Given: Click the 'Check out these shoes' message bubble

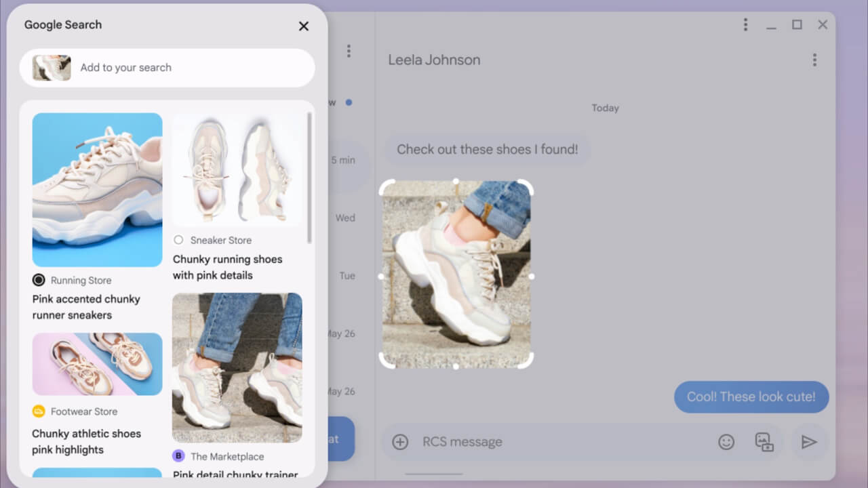Looking at the screenshot, I should [x=488, y=149].
